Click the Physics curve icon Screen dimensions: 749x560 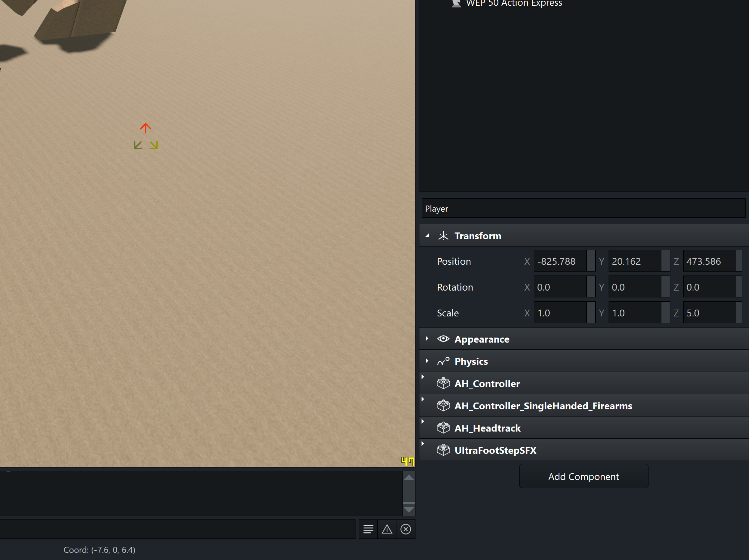pyautogui.click(x=443, y=361)
